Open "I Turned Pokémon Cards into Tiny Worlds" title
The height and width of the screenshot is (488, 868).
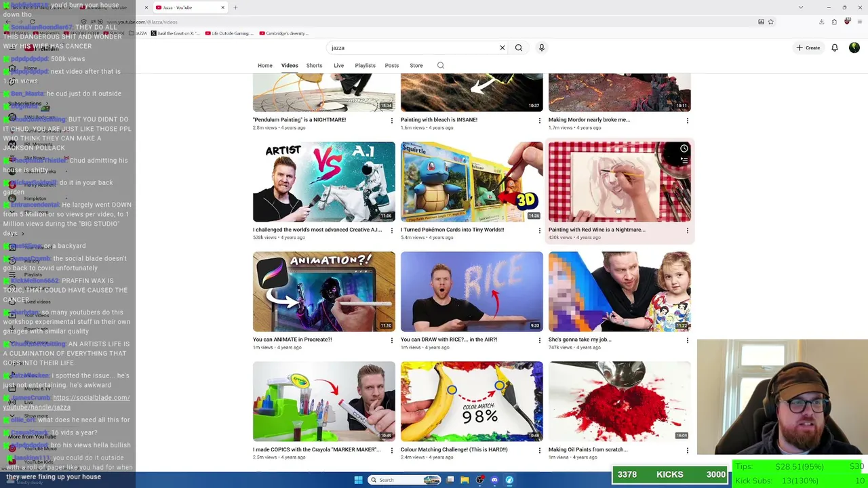click(452, 230)
